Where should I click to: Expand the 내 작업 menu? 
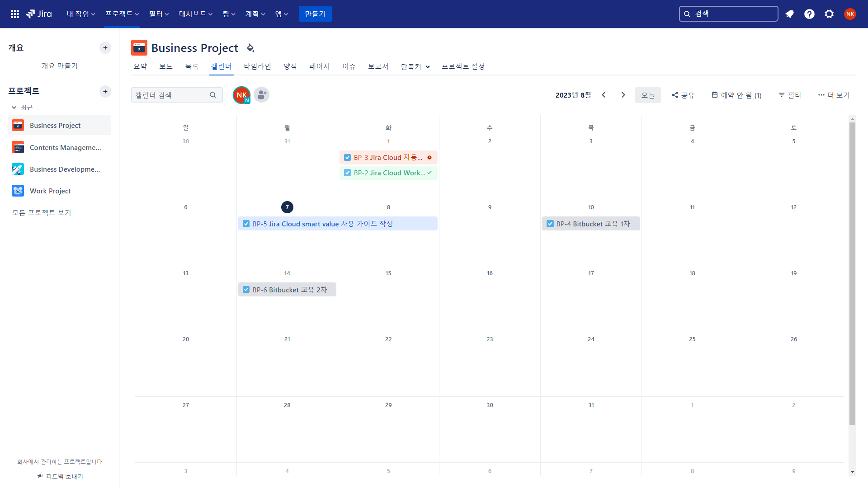pyautogui.click(x=81, y=14)
